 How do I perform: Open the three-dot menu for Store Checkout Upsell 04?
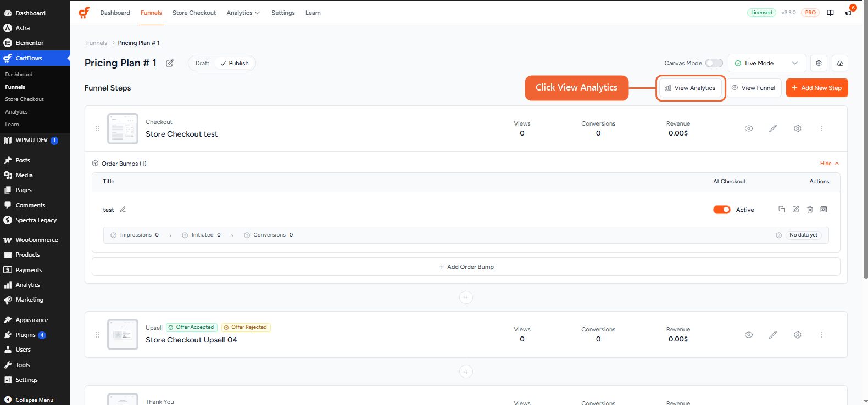(822, 335)
